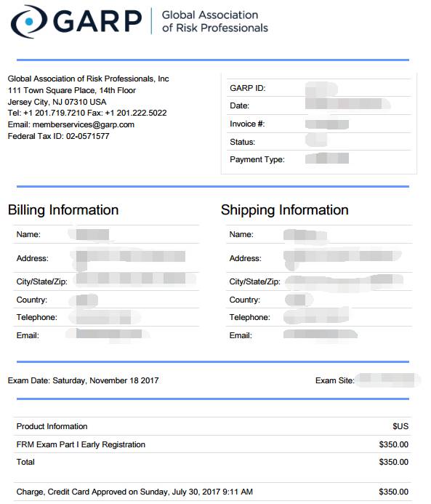Viewport: 431px width, 504px height.
Task: Click the shipping Email field value
Action: pos(321,334)
